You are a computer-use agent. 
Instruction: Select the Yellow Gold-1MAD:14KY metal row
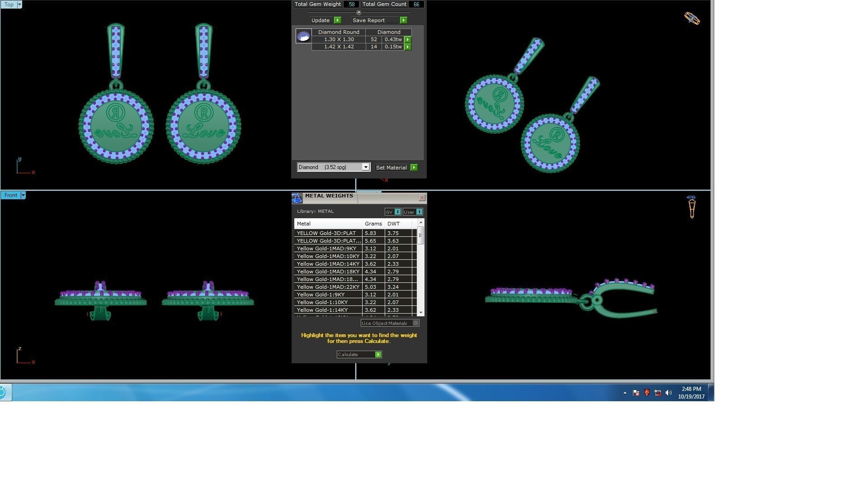click(328, 264)
